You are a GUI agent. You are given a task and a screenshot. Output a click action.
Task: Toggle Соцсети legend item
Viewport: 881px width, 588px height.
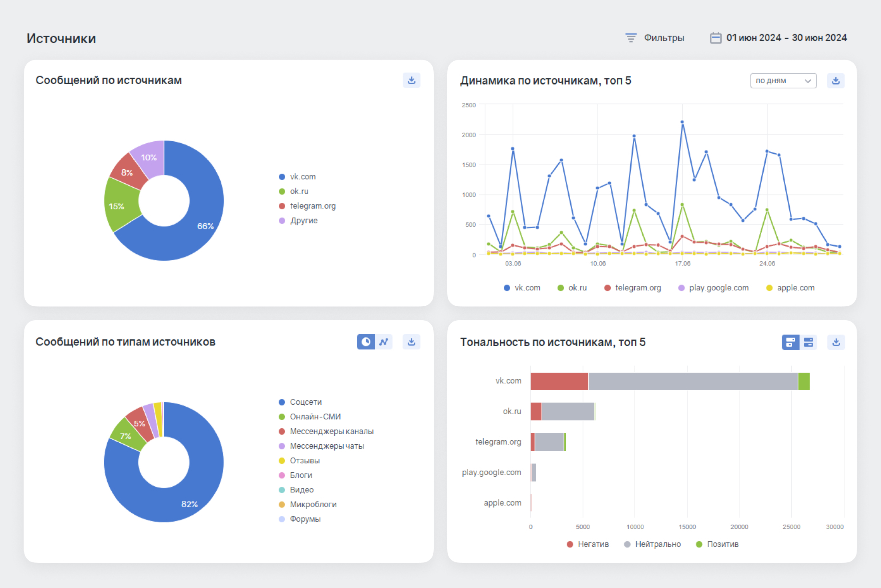pos(300,402)
